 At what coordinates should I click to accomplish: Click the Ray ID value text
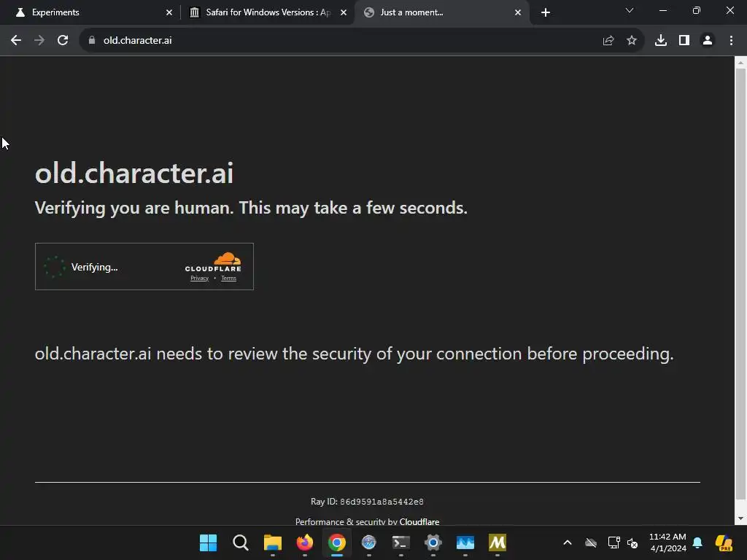click(x=382, y=502)
